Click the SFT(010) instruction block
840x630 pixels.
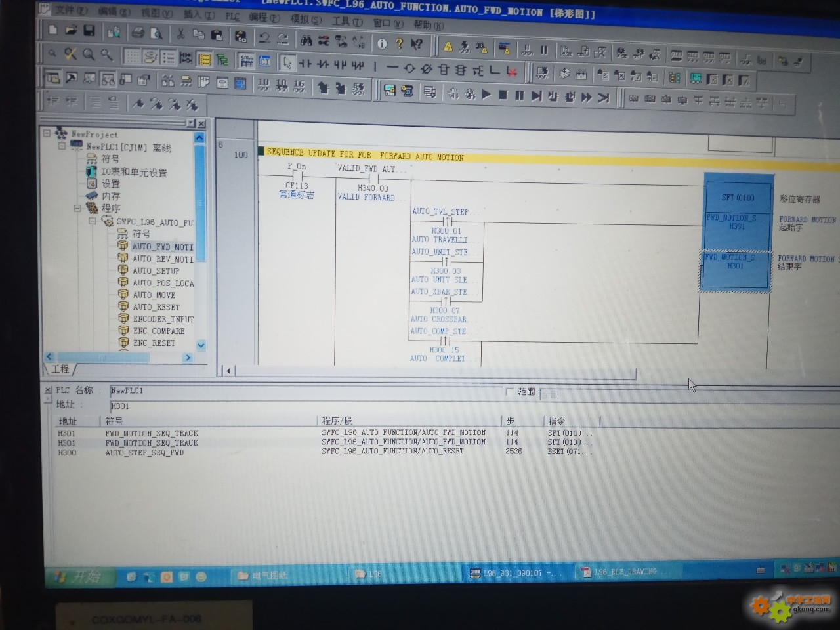point(738,197)
